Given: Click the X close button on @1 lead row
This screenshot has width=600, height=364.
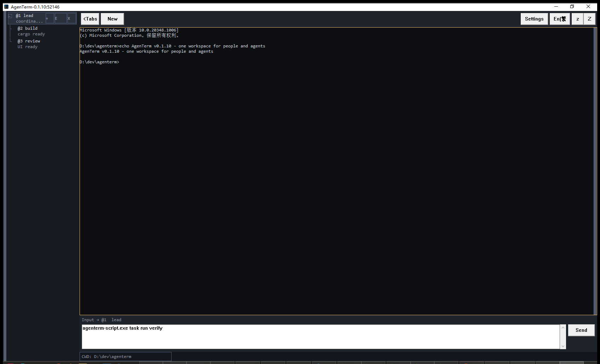Looking at the screenshot, I should pyautogui.click(x=71, y=18).
